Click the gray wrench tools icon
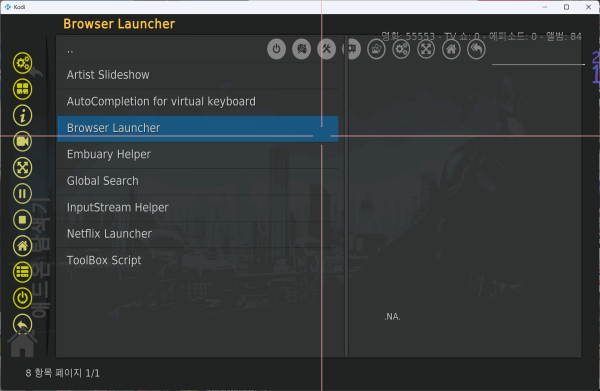600x391 pixels. (x=326, y=49)
